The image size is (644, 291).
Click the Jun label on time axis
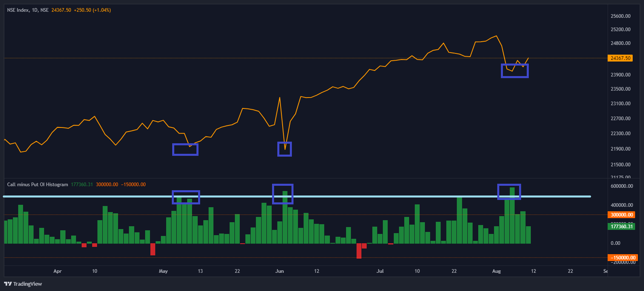coord(279,271)
